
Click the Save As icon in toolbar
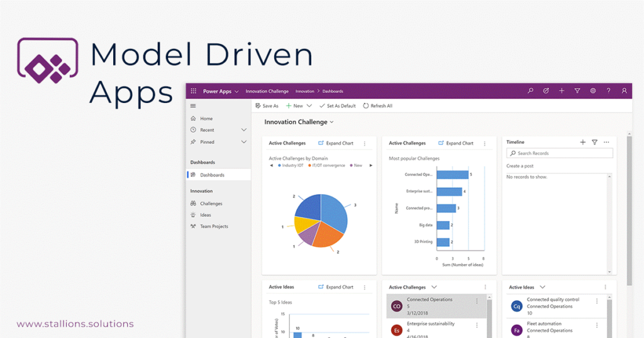[258, 106]
